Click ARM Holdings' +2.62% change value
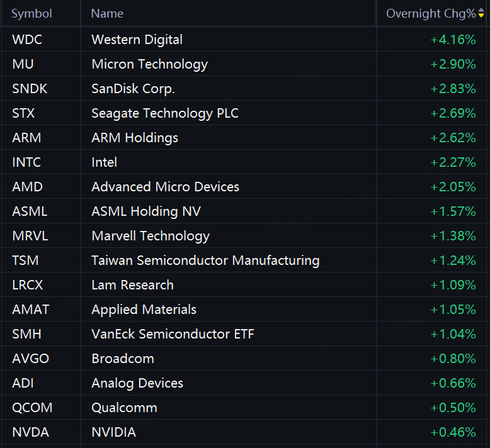The height and width of the screenshot is (448, 490). (453, 138)
